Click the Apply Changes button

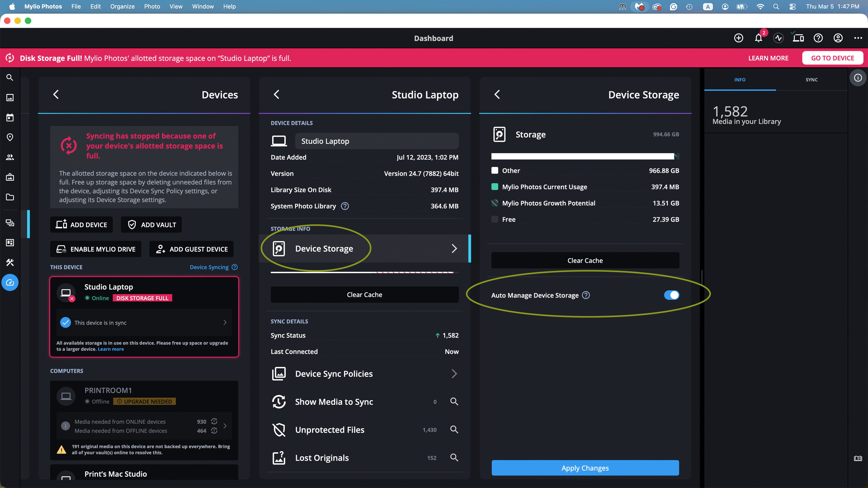[x=585, y=468]
